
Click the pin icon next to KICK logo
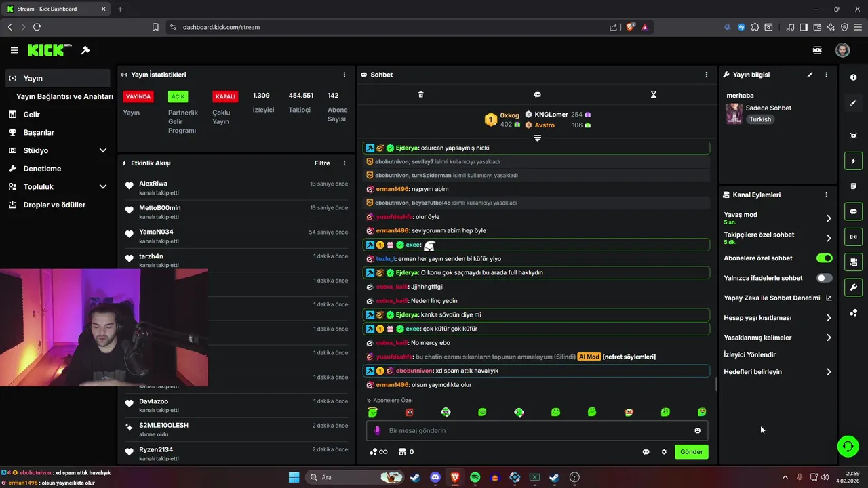pos(85,50)
